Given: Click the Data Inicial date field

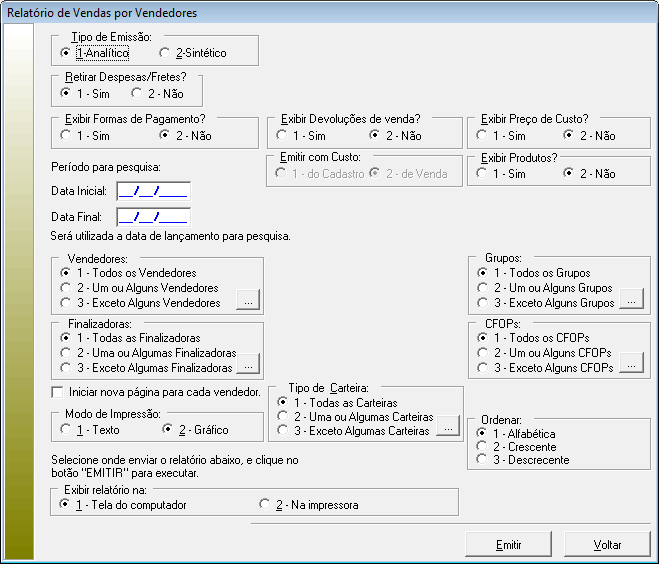Looking at the screenshot, I should pyautogui.click(x=153, y=190).
